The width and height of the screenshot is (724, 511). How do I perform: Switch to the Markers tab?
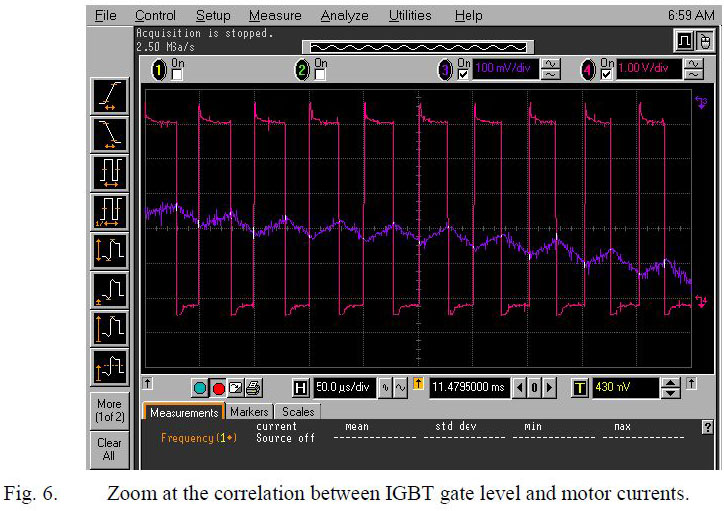(249, 412)
